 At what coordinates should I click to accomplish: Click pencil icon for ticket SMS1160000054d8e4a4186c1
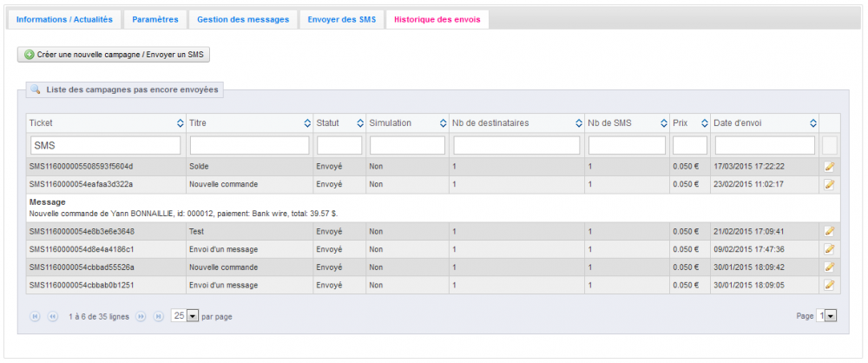pos(829,249)
